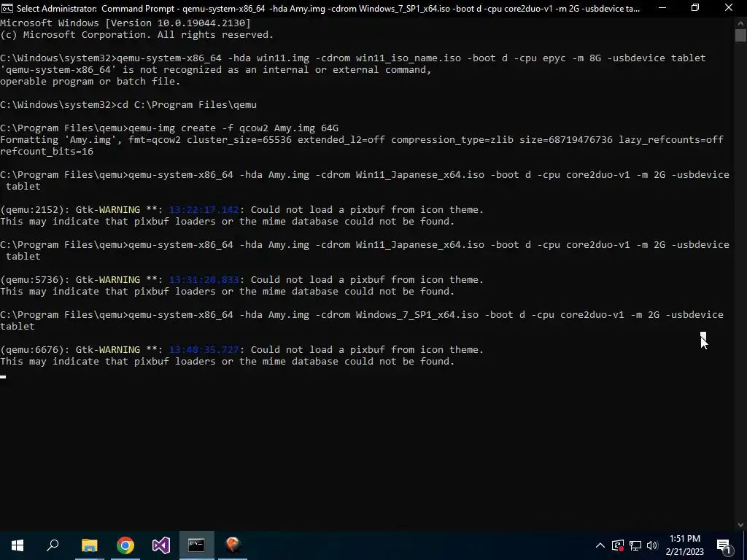The width and height of the screenshot is (747, 560).
Task: Close the Command Prompt window
Action: click(729, 8)
